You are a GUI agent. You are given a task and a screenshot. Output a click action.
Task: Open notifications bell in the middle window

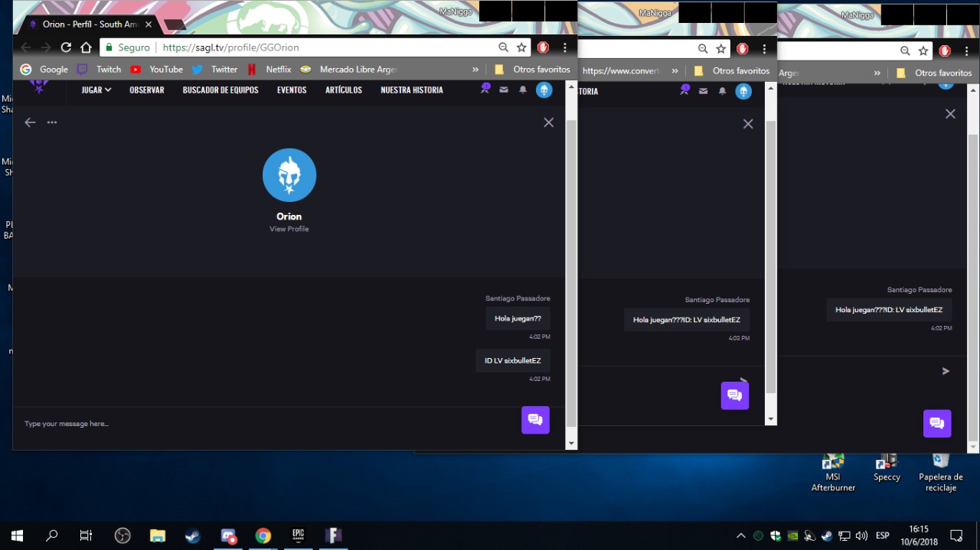722,92
